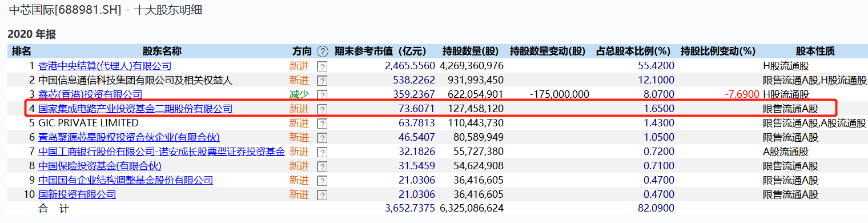Click the question mark icon in 中国国有企业结构调整基金 row
Viewport: 868px width, 223px height.
coord(322,181)
